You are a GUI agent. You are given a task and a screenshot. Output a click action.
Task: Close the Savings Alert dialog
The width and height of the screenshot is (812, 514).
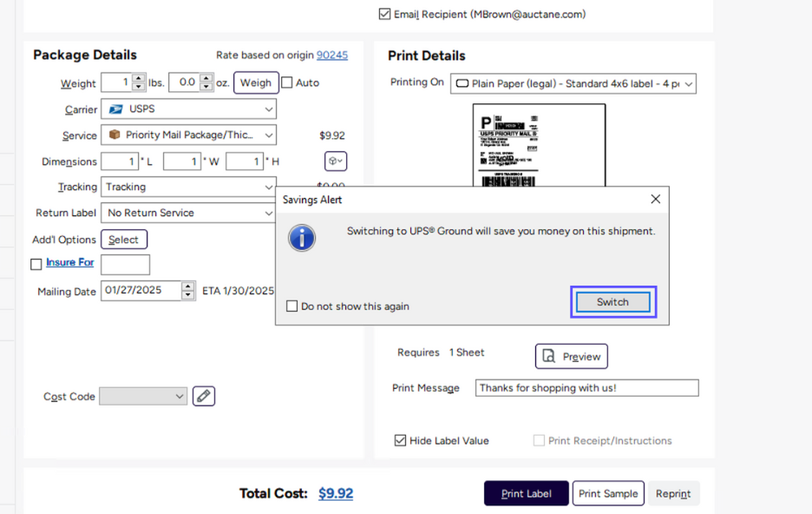click(x=656, y=200)
